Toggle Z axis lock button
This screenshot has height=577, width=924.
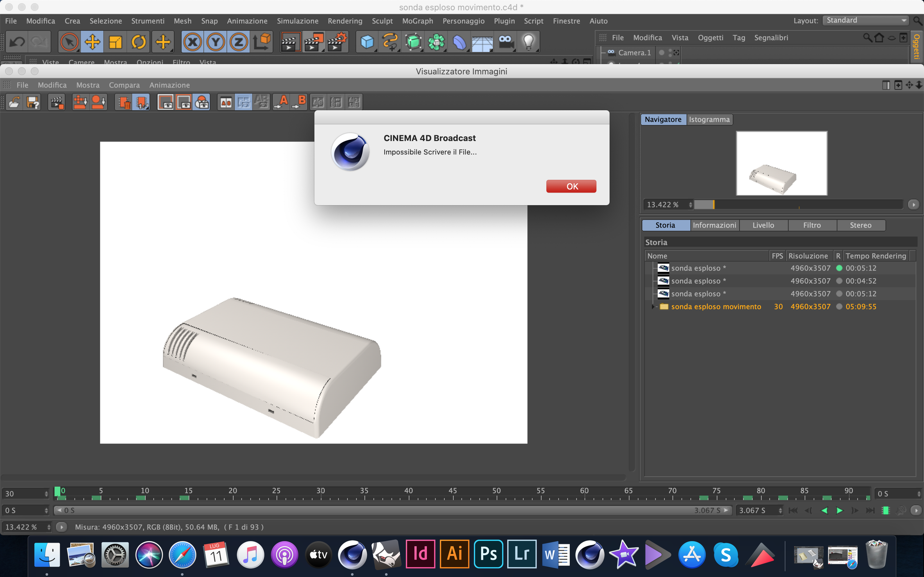(x=239, y=42)
